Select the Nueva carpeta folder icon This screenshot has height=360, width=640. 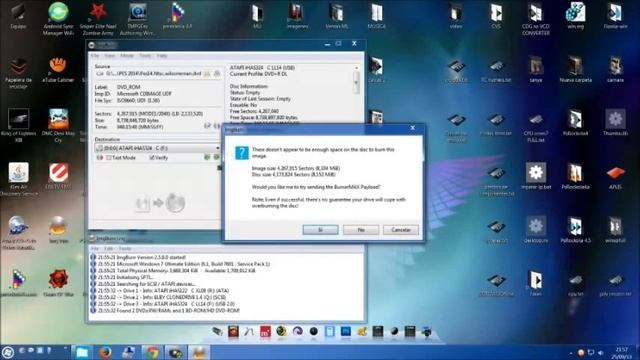click(576, 69)
